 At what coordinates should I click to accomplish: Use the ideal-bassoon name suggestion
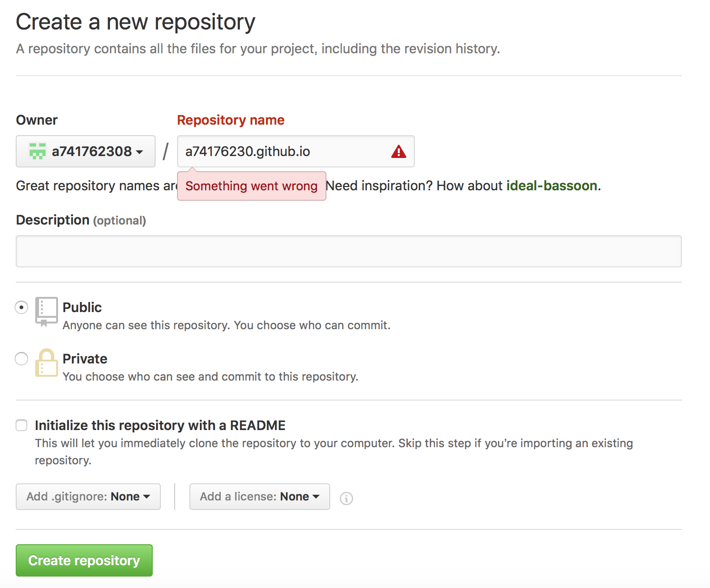point(552,186)
